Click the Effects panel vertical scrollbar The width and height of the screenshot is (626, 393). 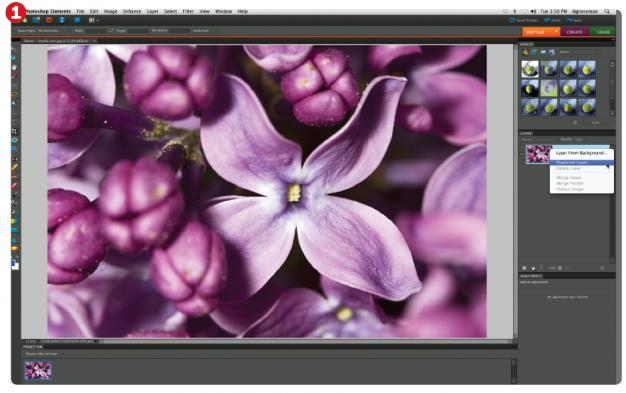(612, 89)
